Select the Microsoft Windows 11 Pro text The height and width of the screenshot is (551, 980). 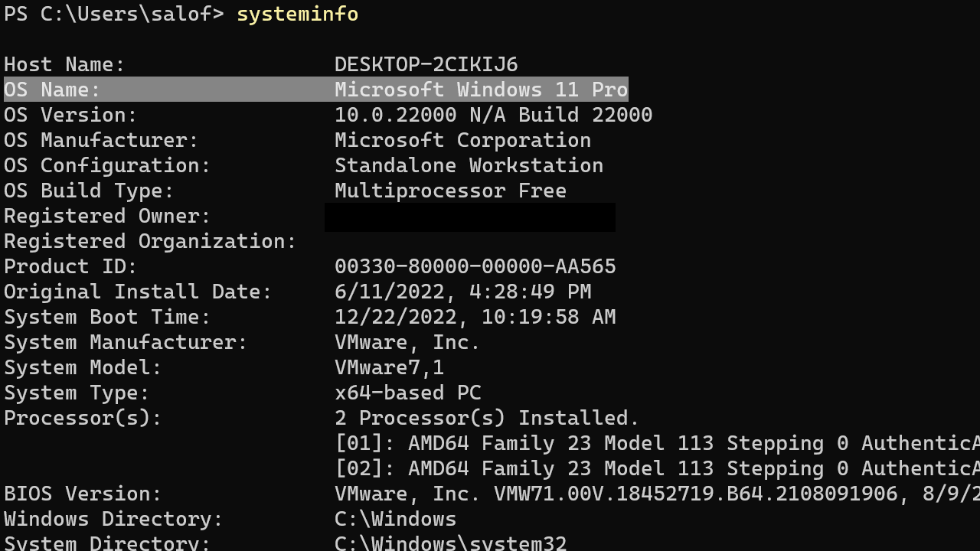(481, 90)
